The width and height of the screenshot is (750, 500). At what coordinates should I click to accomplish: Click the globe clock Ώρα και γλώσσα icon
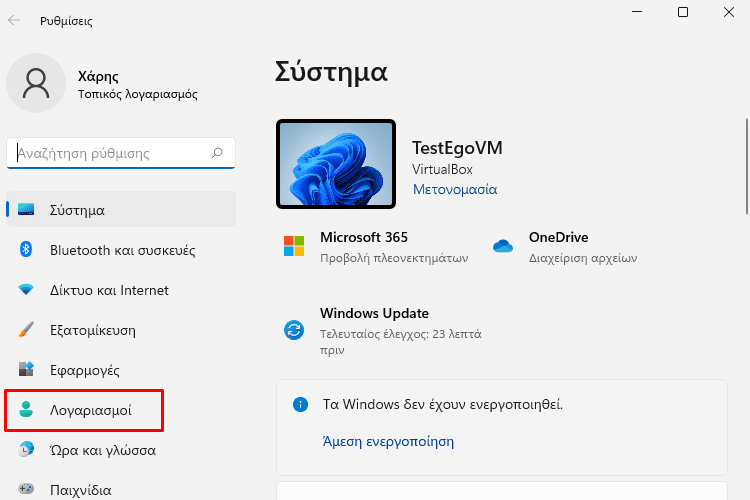coord(26,449)
